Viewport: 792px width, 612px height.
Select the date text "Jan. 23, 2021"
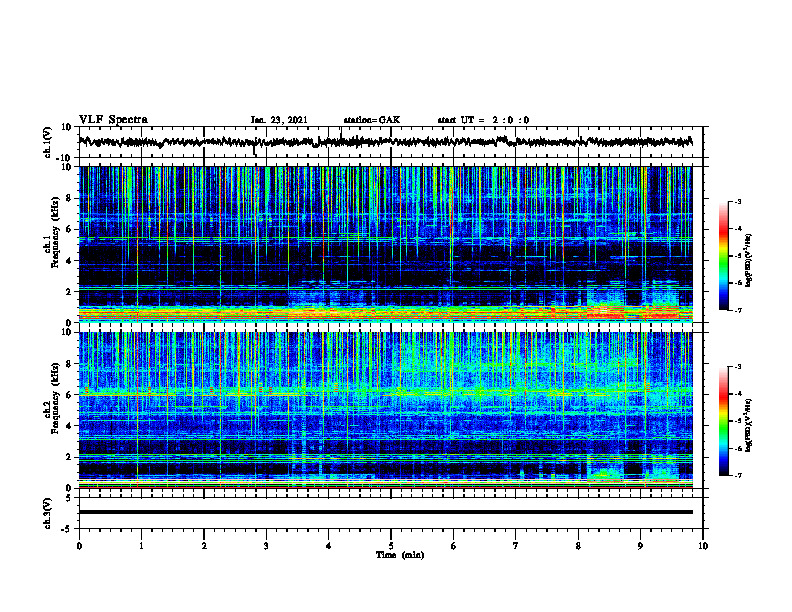pyautogui.click(x=279, y=120)
